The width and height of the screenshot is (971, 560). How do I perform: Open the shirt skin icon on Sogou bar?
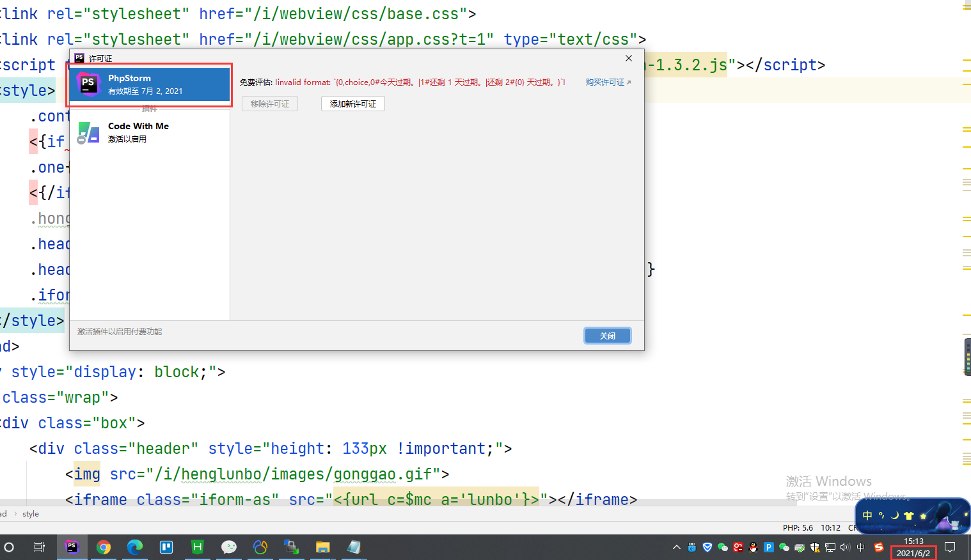coord(908,515)
